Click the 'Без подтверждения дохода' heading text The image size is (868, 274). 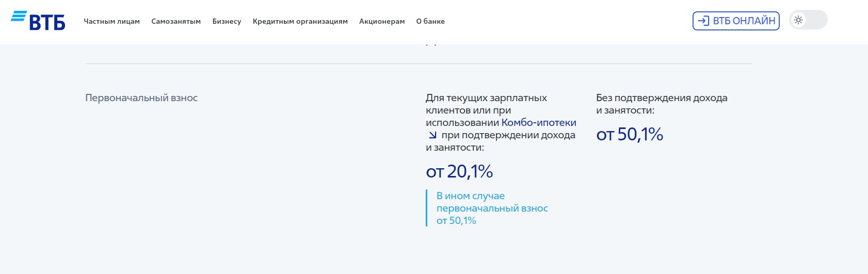tap(661, 98)
